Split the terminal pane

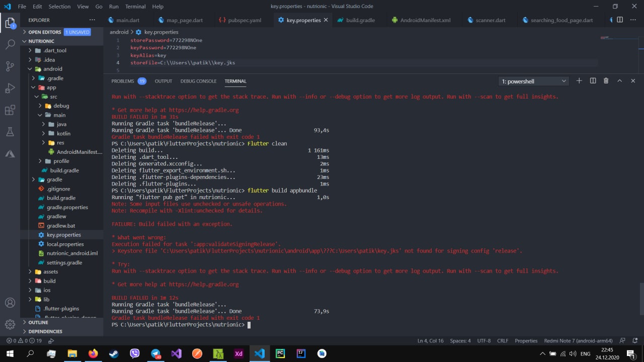click(593, 81)
